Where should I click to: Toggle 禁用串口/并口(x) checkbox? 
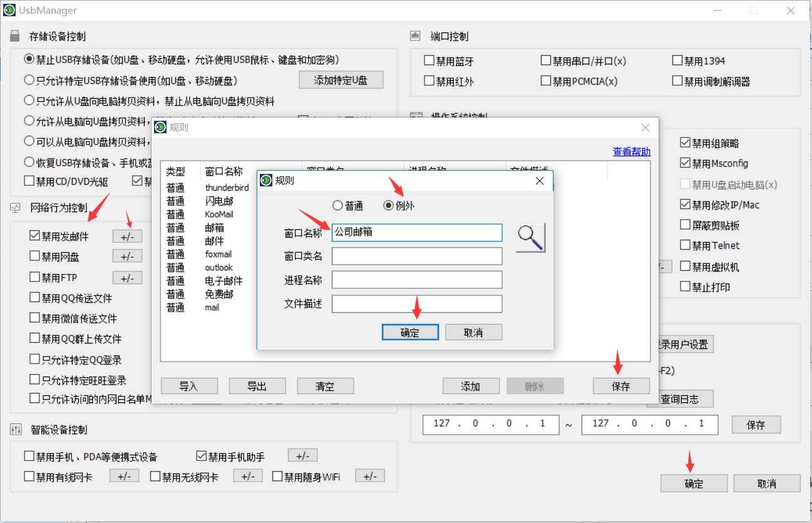[546, 61]
